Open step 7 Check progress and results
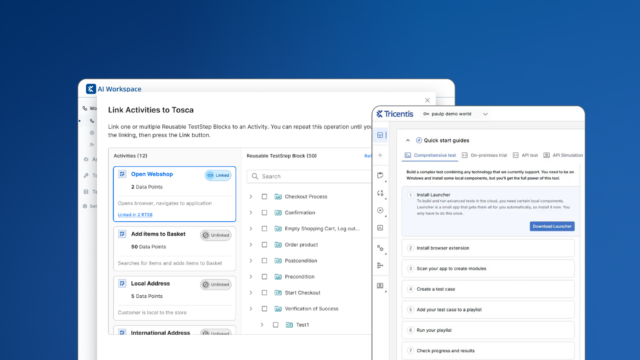Image resolution: width=640 pixels, height=360 pixels. (488, 351)
